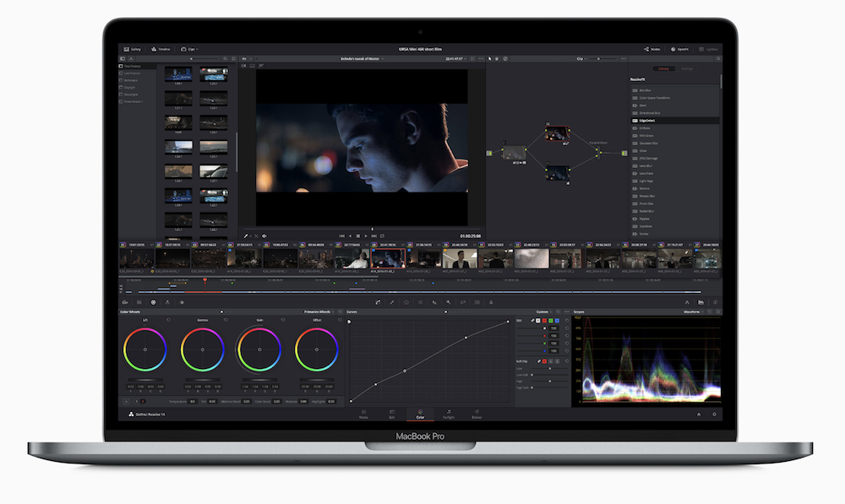Screen dimensions: 845x504
Task: Reset the Gamma color wheel
Action: pos(226,320)
